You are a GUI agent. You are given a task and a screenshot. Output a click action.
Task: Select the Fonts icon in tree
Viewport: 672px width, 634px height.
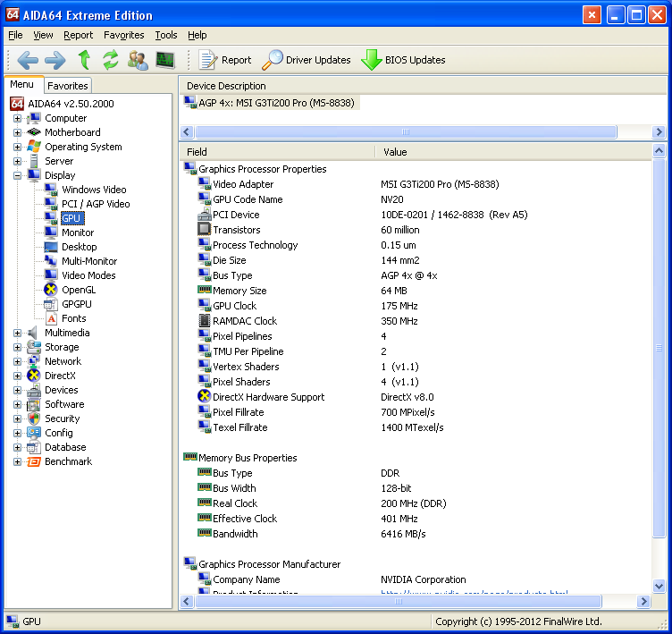click(52, 318)
